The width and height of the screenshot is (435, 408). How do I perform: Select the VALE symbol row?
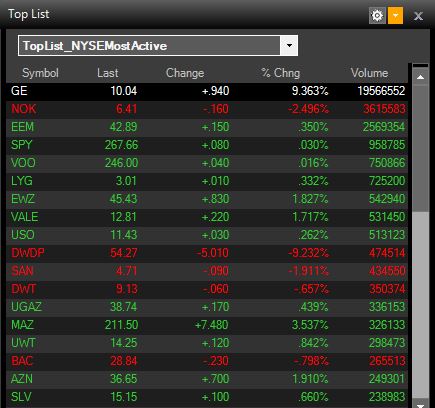(207, 217)
